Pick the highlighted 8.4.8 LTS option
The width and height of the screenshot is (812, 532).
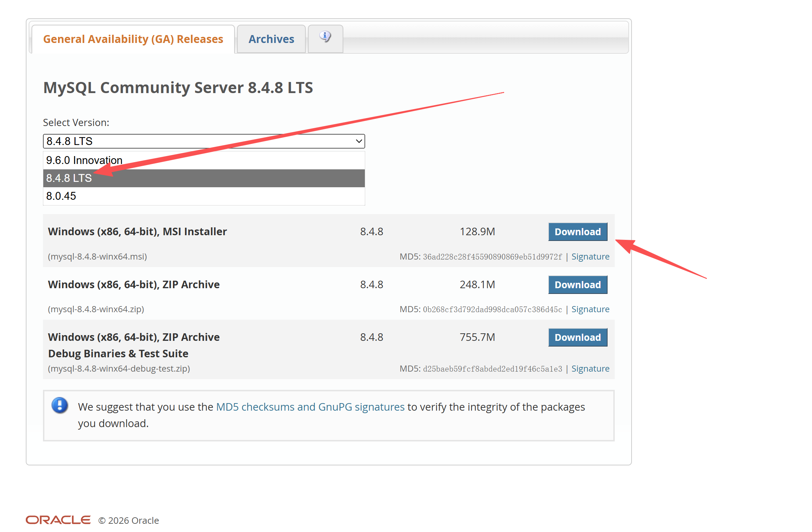(x=69, y=178)
